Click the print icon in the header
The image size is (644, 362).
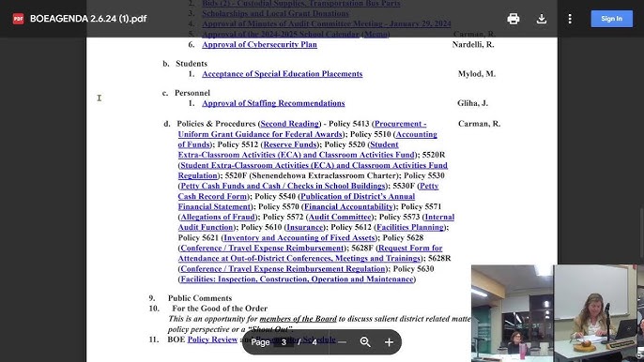point(513,19)
